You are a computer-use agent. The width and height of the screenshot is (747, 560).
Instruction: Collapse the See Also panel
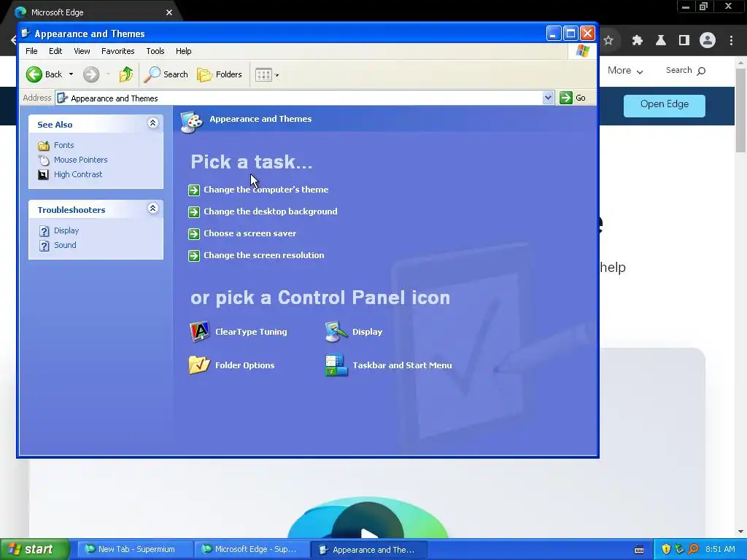[153, 123]
